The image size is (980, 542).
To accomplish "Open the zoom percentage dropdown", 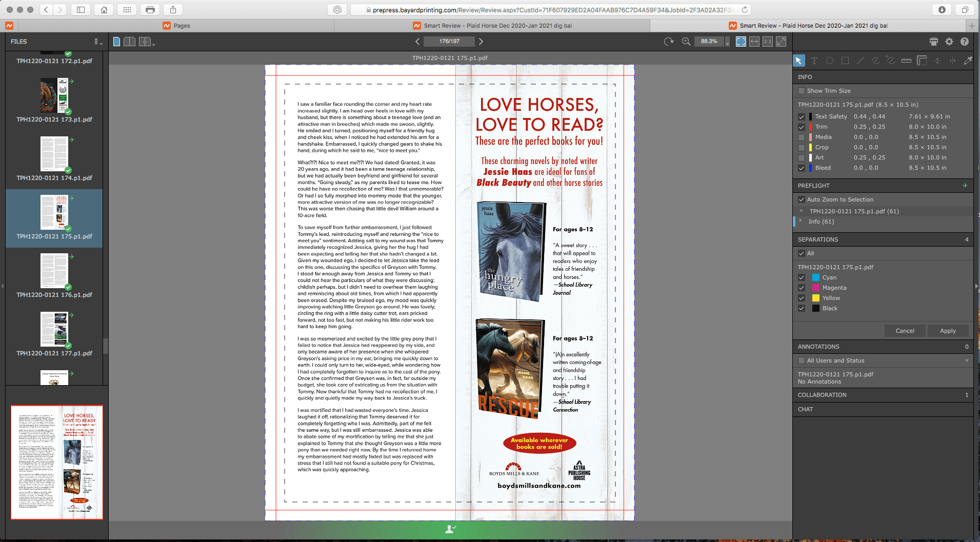I will pyautogui.click(x=727, y=42).
